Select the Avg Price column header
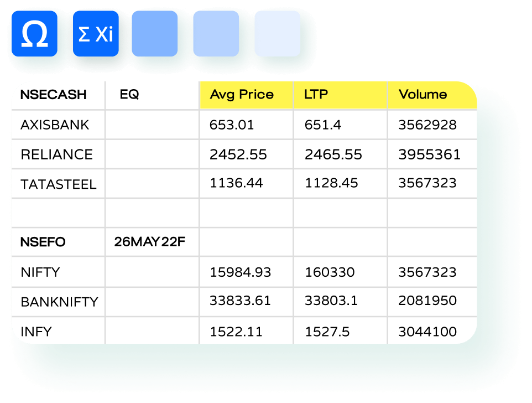532x403 pixels. [242, 95]
